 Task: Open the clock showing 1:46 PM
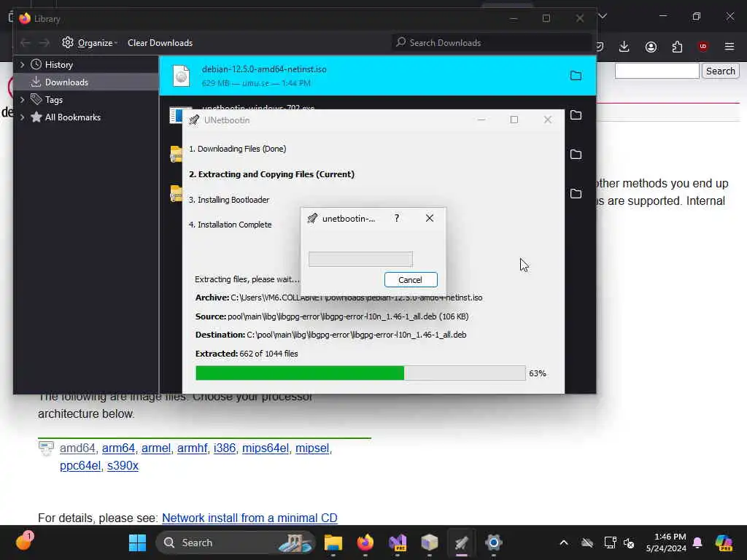666,542
